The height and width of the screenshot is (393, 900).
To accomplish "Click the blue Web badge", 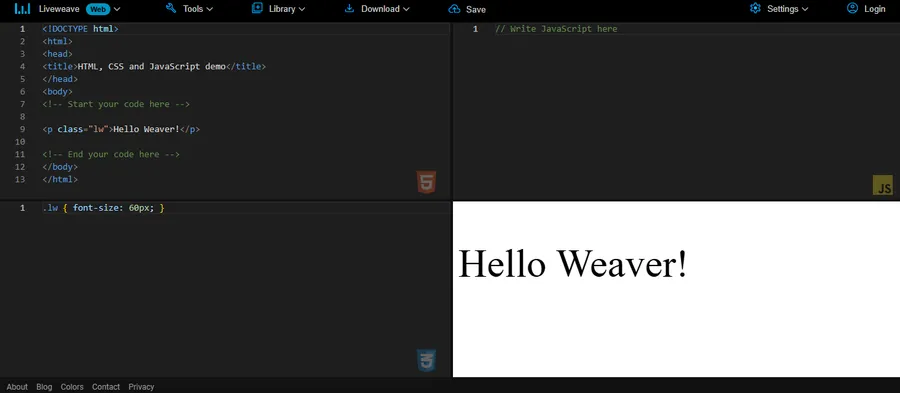I will pos(98,9).
